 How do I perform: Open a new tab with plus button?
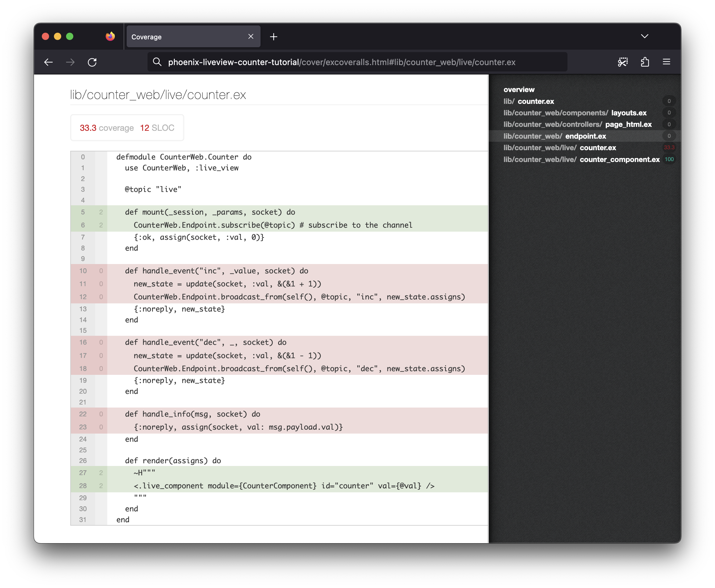point(274,37)
